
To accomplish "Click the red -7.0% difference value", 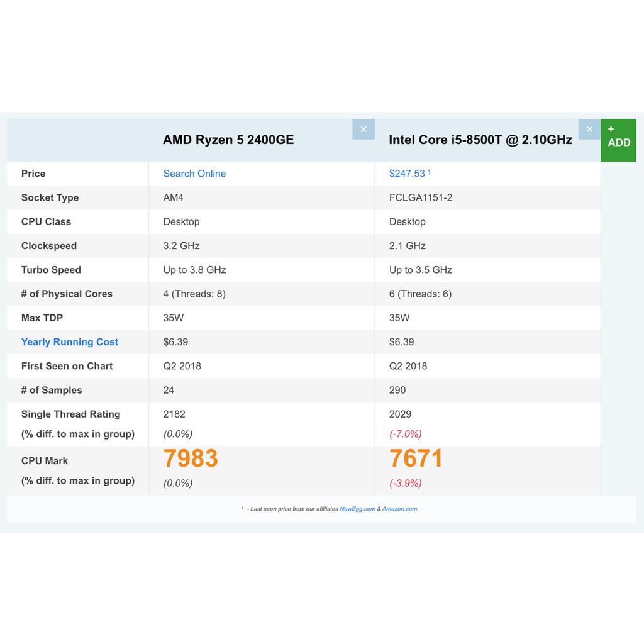I will point(406,434).
